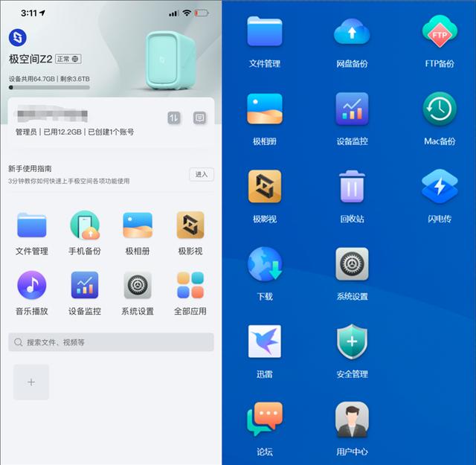This screenshot has width=476, height=465.
Task: Open 系统设置 in the mobile app grid
Action: point(138,285)
